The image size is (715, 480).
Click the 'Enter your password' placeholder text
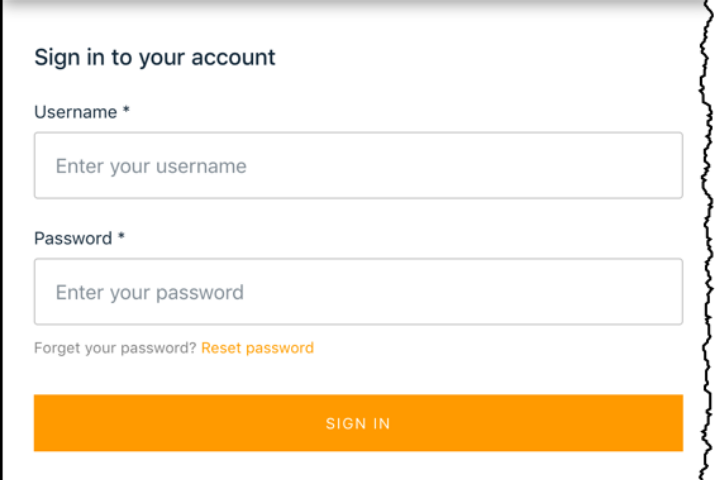tap(150, 293)
